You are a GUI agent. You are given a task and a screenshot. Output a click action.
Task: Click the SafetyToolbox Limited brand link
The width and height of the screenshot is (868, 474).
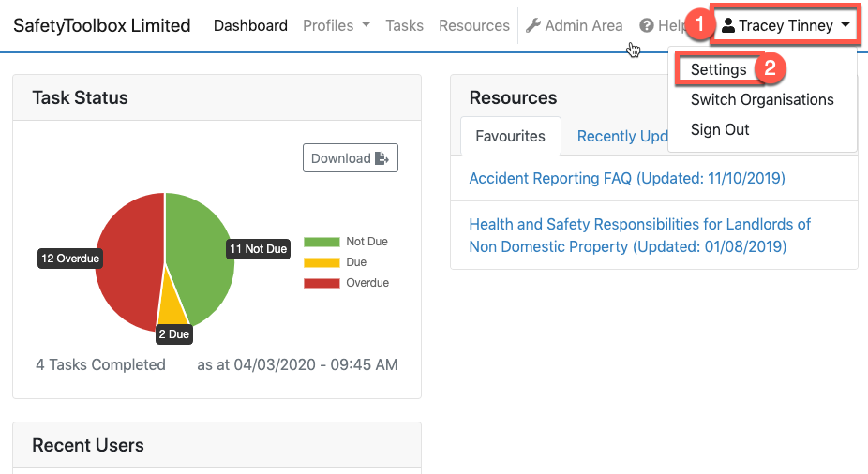click(x=101, y=26)
